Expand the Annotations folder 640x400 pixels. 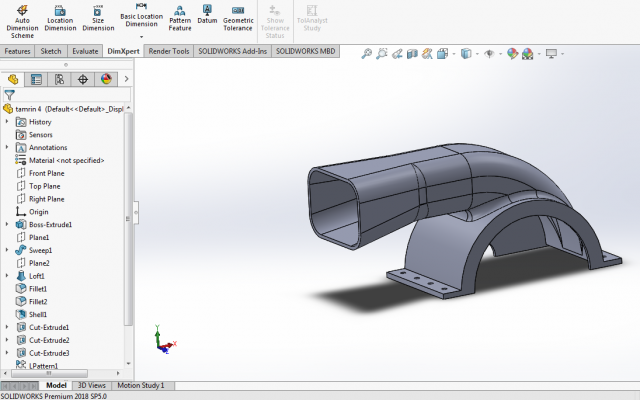point(7,147)
